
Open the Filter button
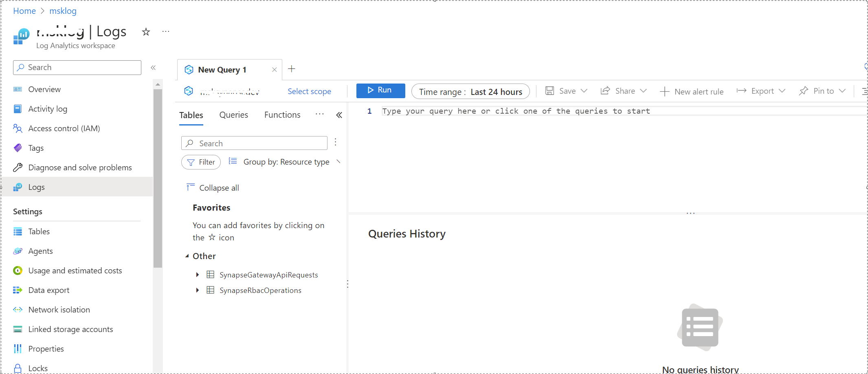click(201, 162)
